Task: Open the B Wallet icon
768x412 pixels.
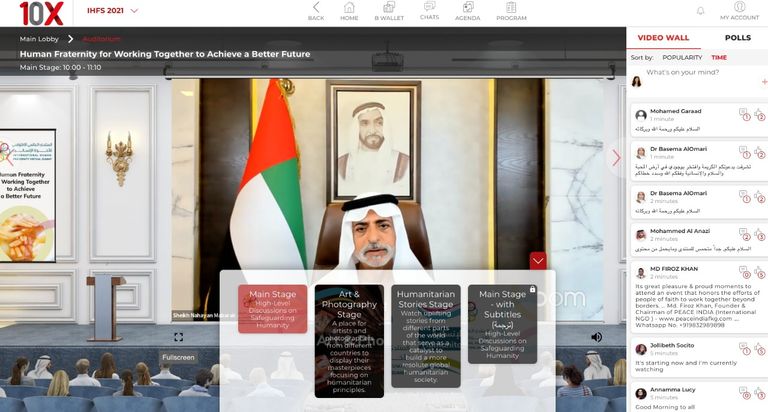Action: point(388,11)
